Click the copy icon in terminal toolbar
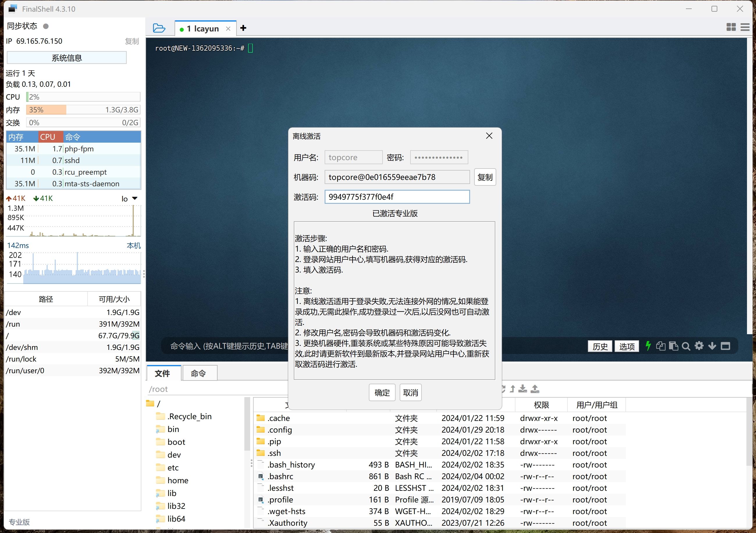Viewport: 756px width, 533px height. click(x=661, y=346)
